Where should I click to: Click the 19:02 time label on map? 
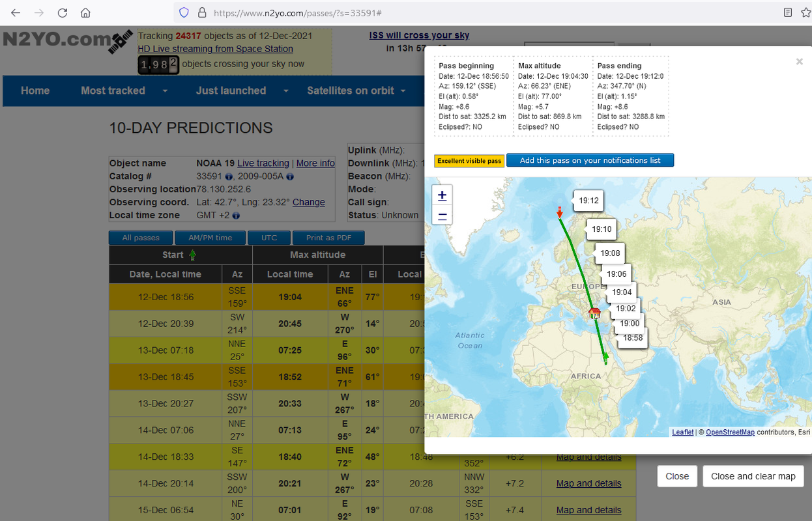[x=626, y=309]
